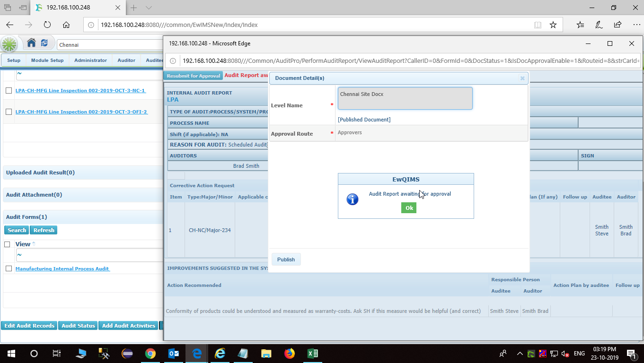Check the LPA-CH-MFG Line Inspection OCT-3-NC-1 checkbox

(9, 90)
